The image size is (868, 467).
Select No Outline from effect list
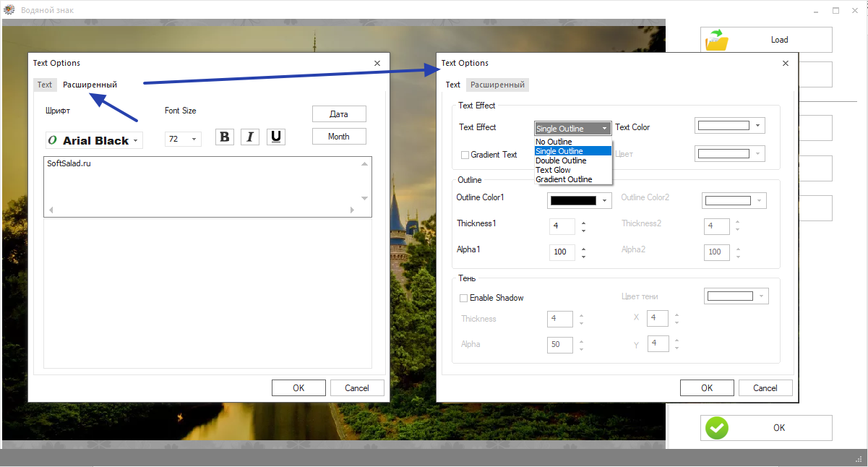tap(573, 142)
